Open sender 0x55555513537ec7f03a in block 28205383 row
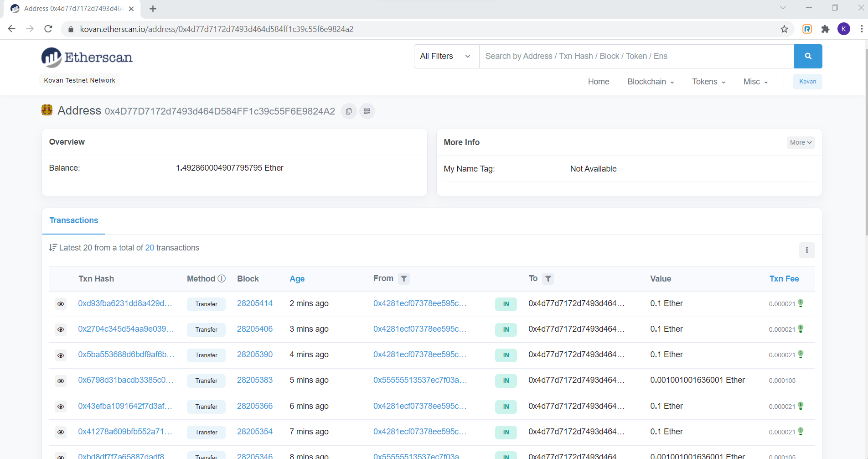 (x=420, y=380)
